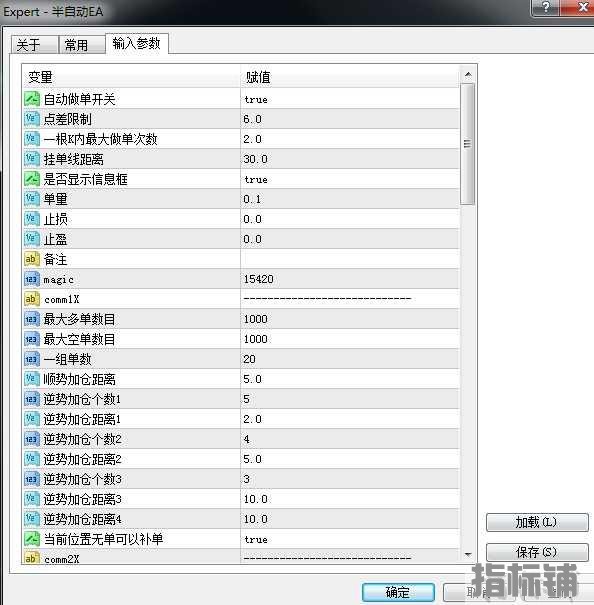Click the icon beside 止损

point(32,219)
